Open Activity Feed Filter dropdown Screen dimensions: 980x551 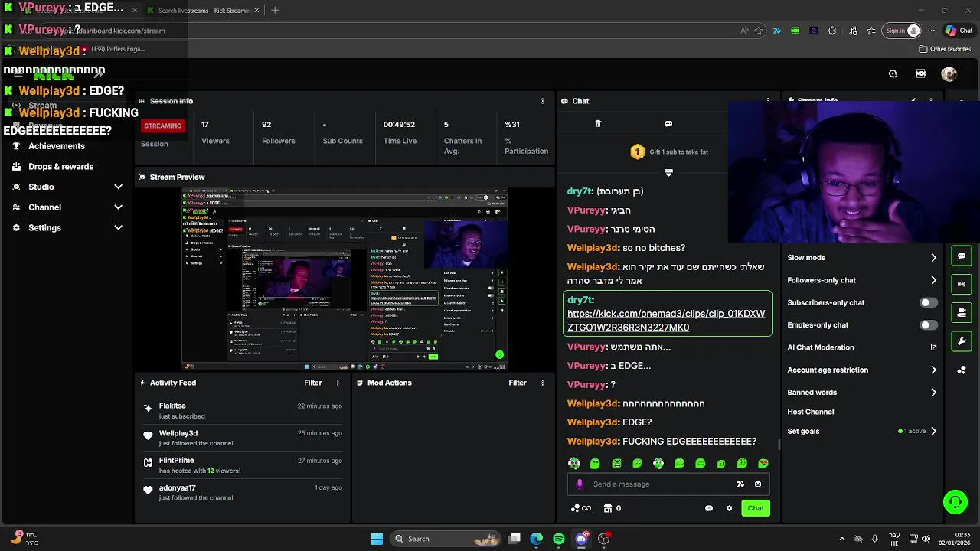point(312,383)
